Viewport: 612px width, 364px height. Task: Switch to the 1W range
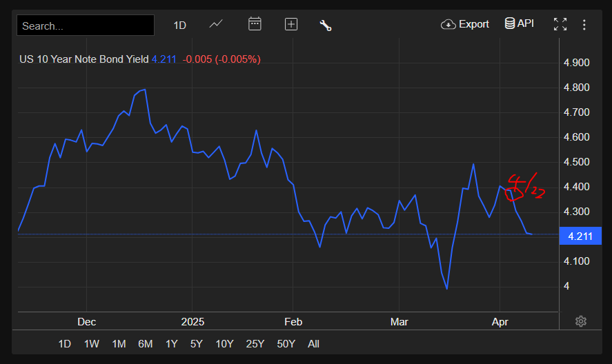pos(91,344)
